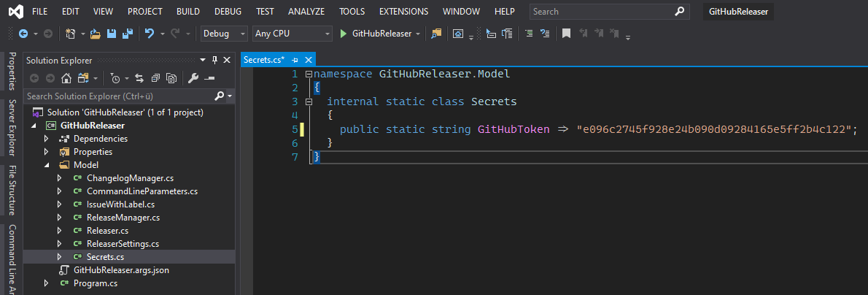Open the Undo history dropdown arrow
The width and height of the screenshot is (868, 295).
162,34
